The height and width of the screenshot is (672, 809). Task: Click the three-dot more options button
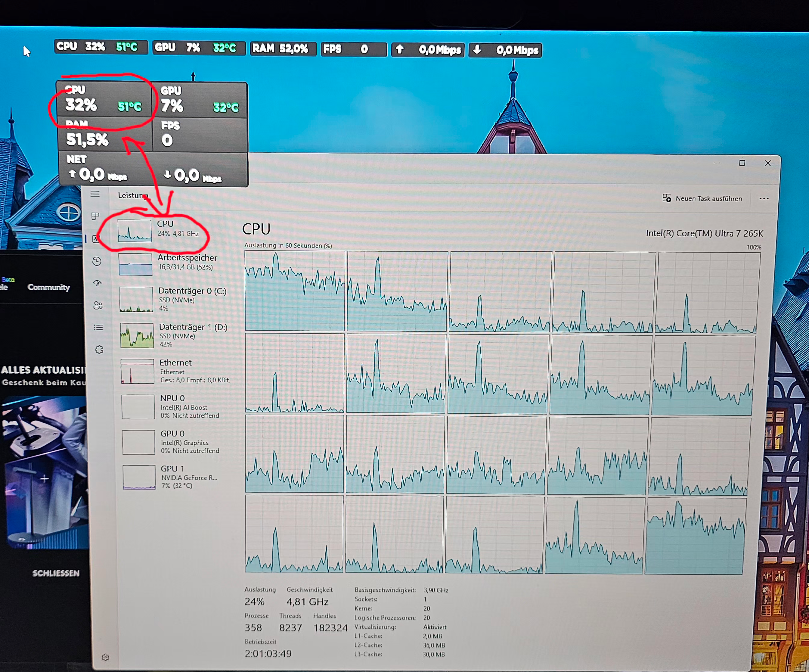pyautogui.click(x=764, y=199)
